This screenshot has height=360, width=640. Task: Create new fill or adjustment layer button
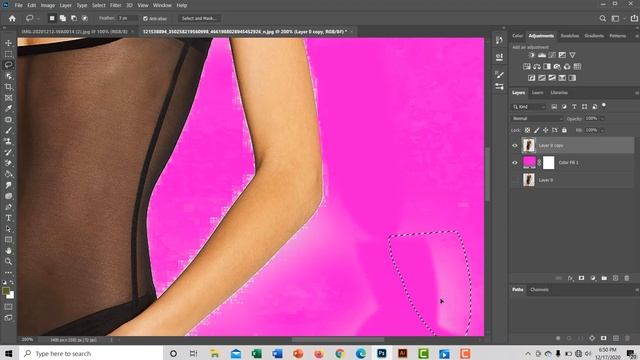[593, 278]
